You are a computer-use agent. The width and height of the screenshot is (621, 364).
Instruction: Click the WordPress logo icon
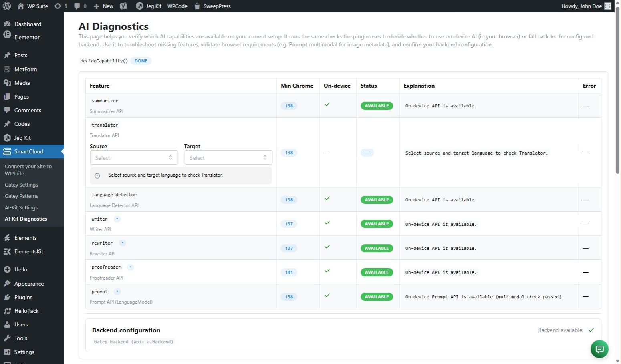coord(7,6)
